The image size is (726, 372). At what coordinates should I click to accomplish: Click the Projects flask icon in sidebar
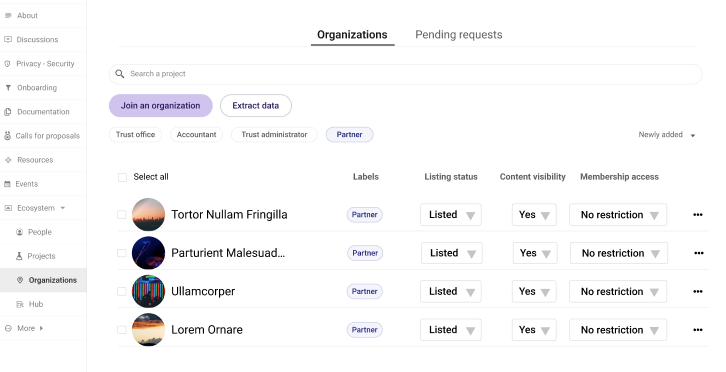(19, 256)
